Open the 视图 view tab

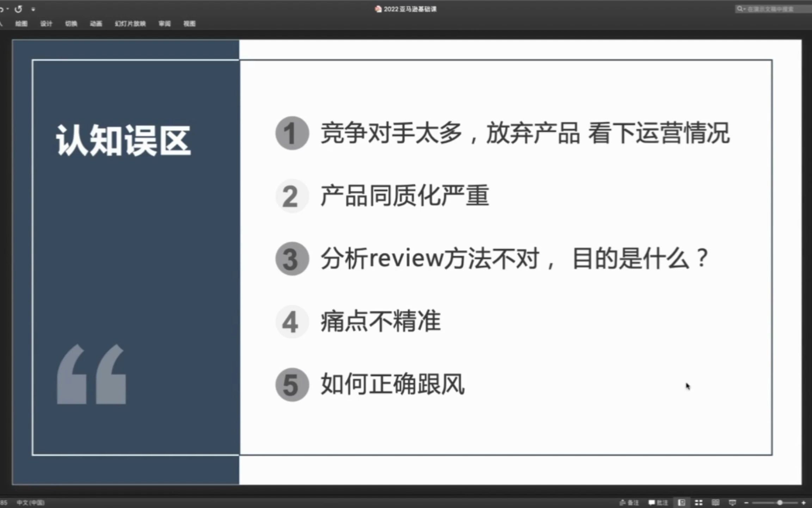click(x=189, y=24)
